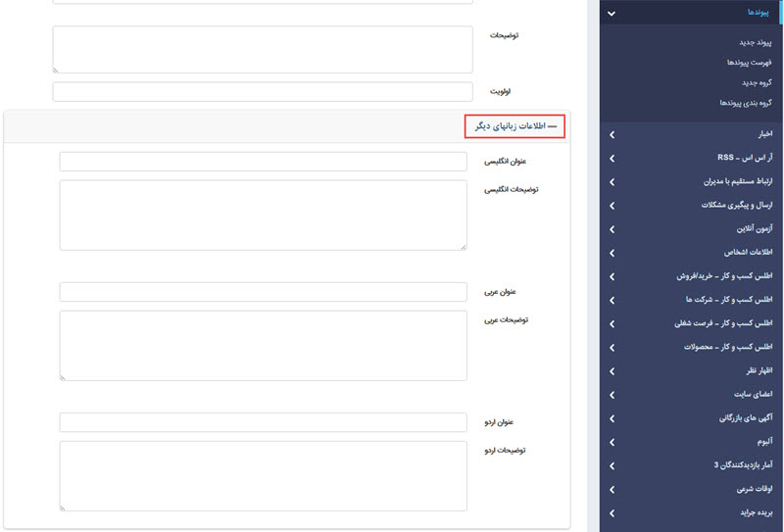Focus the عنوان اردو text field

point(263,422)
